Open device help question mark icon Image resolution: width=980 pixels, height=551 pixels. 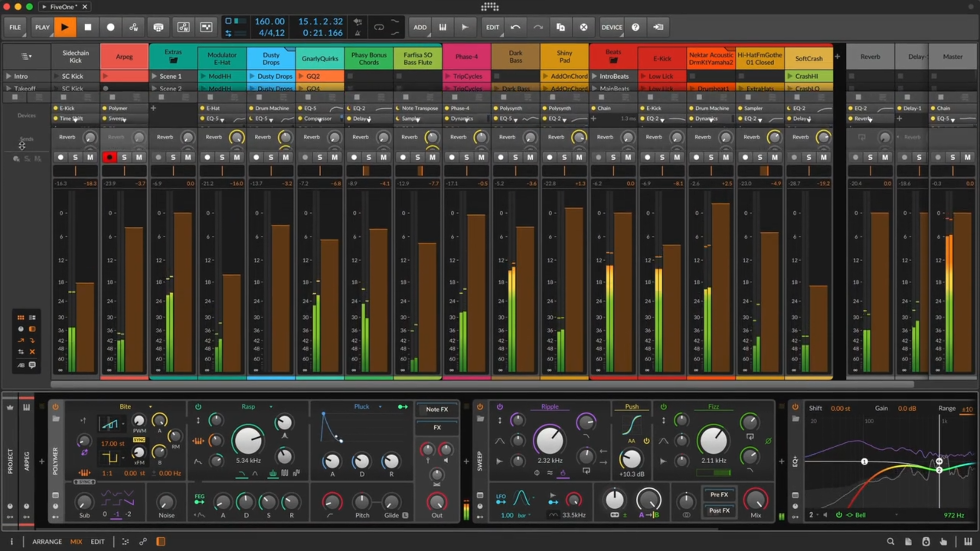point(635,27)
